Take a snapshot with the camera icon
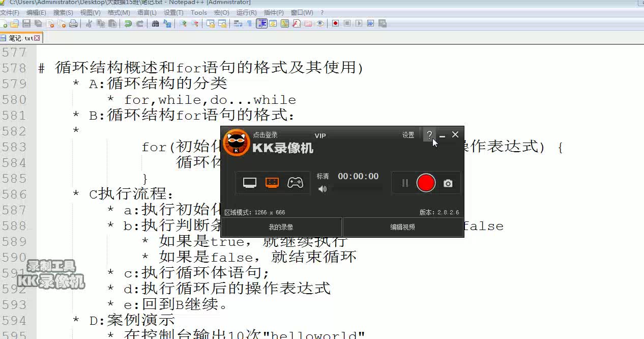Image resolution: width=644 pixels, height=339 pixels. 448,183
